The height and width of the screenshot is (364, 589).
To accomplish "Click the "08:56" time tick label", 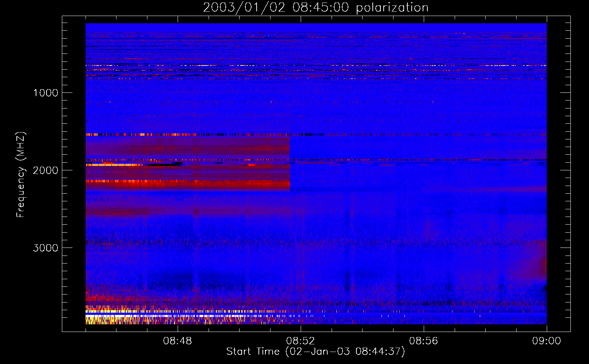I will click(x=424, y=341).
